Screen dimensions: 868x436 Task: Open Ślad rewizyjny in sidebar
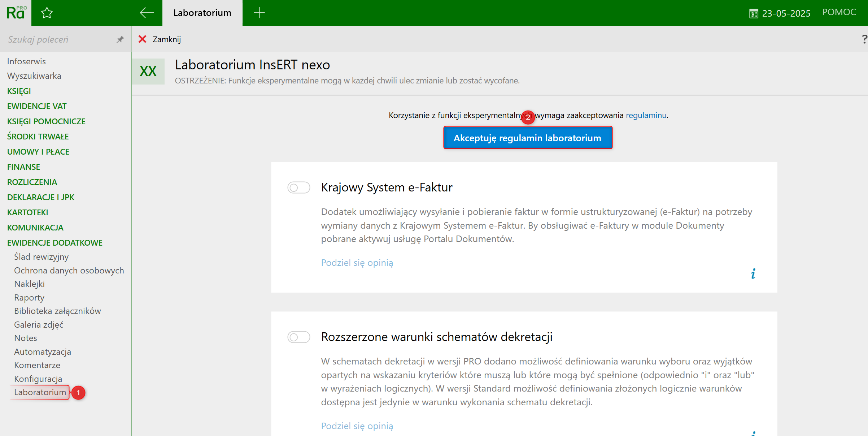(x=41, y=257)
